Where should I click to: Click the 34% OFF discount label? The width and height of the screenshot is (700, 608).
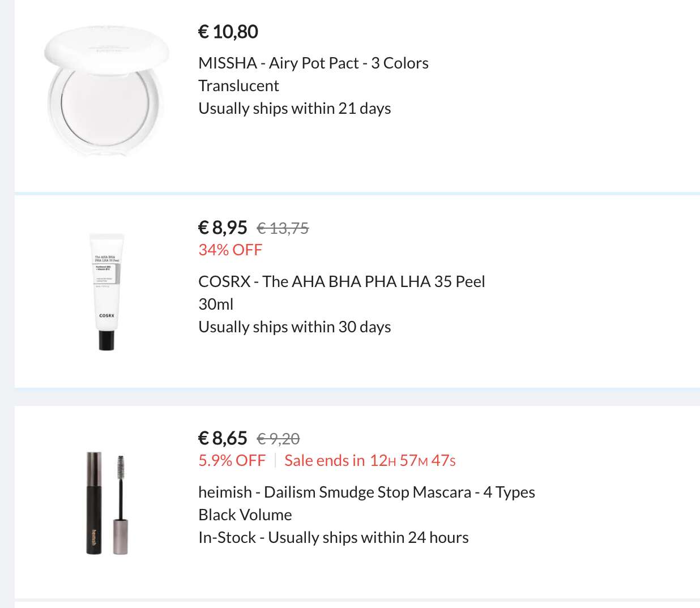click(x=230, y=250)
